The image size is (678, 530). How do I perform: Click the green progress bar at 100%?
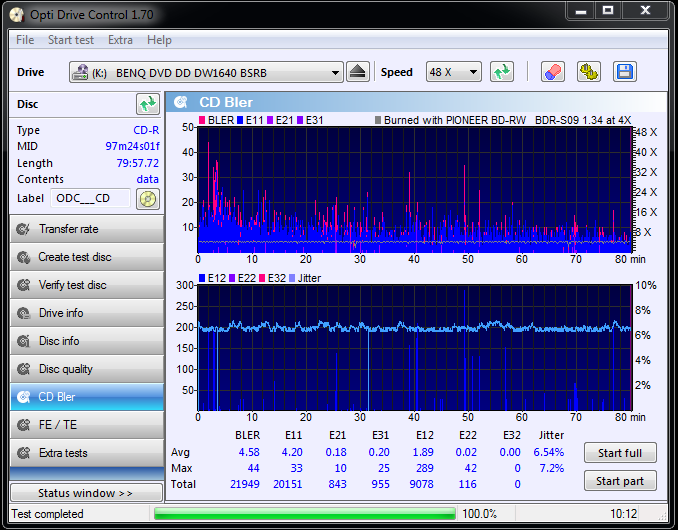tap(305, 514)
